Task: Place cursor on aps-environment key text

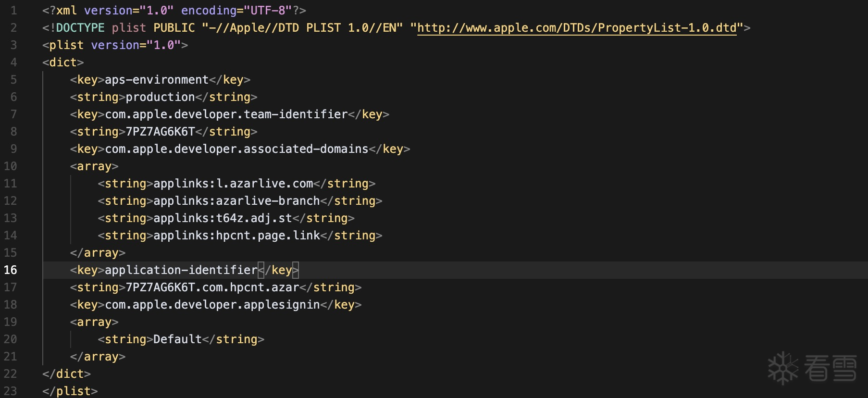Action: click(x=157, y=80)
